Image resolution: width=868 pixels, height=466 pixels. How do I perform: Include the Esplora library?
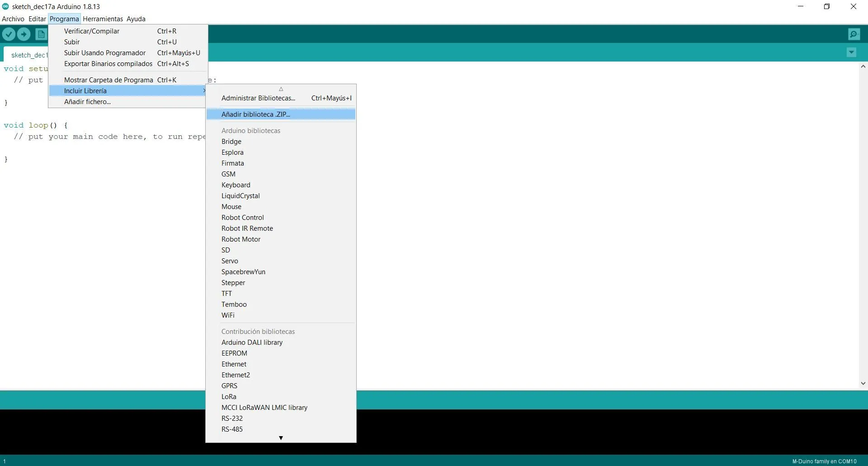(x=281, y=152)
